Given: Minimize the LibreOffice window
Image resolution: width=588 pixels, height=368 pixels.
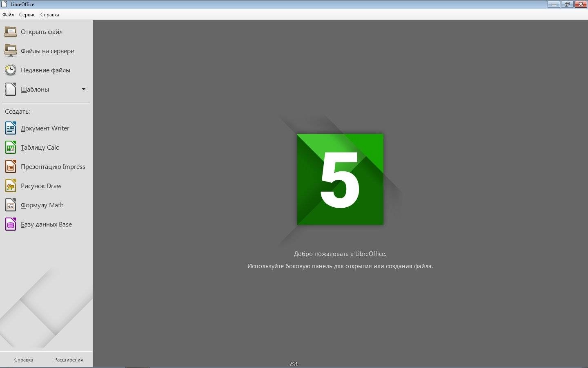Looking at the screenshot, I should pos(554,4).
